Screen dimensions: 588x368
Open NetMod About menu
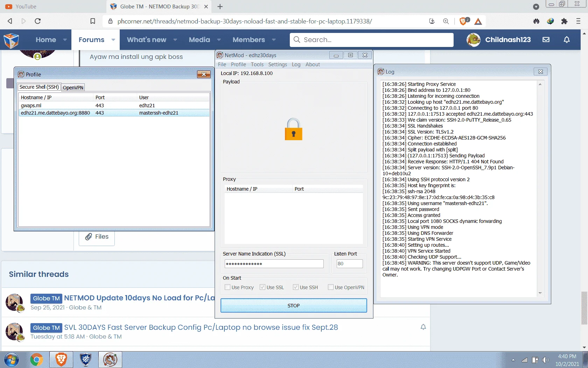[313, 64]
